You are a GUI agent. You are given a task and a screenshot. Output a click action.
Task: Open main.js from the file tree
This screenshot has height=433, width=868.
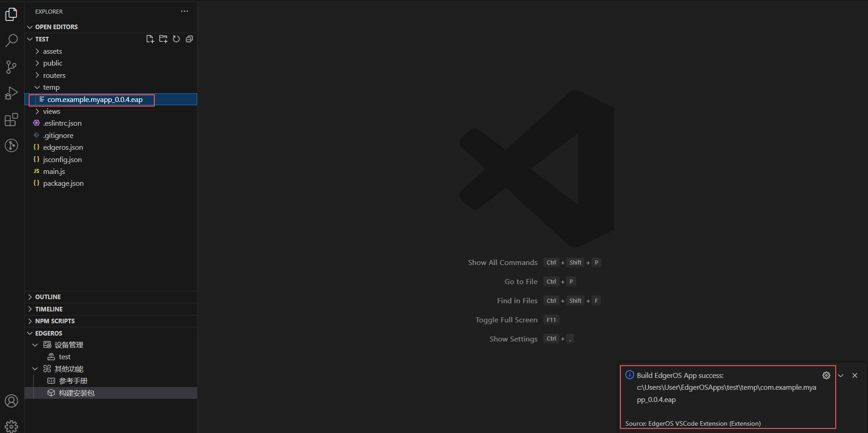tap(54, 172)
